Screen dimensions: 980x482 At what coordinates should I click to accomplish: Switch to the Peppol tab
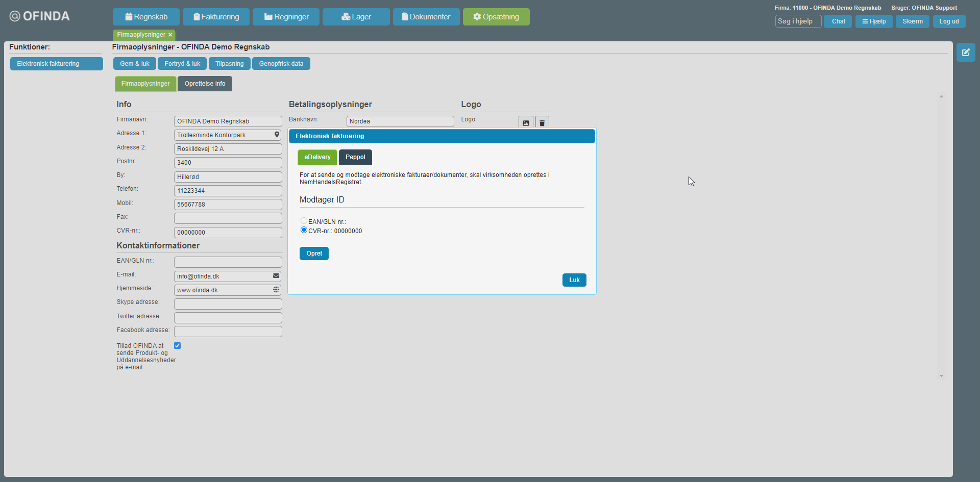pyautogui.click(x=355, y=157)
